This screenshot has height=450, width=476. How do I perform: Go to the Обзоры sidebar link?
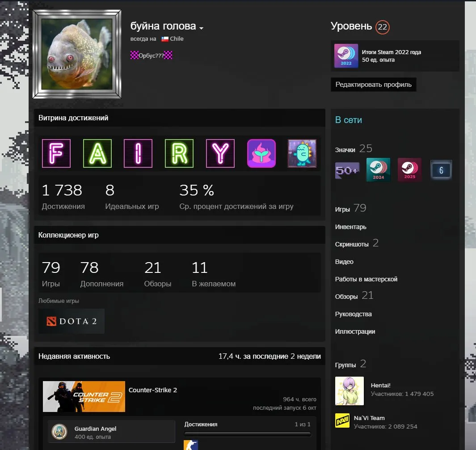(x=346, y=297)
